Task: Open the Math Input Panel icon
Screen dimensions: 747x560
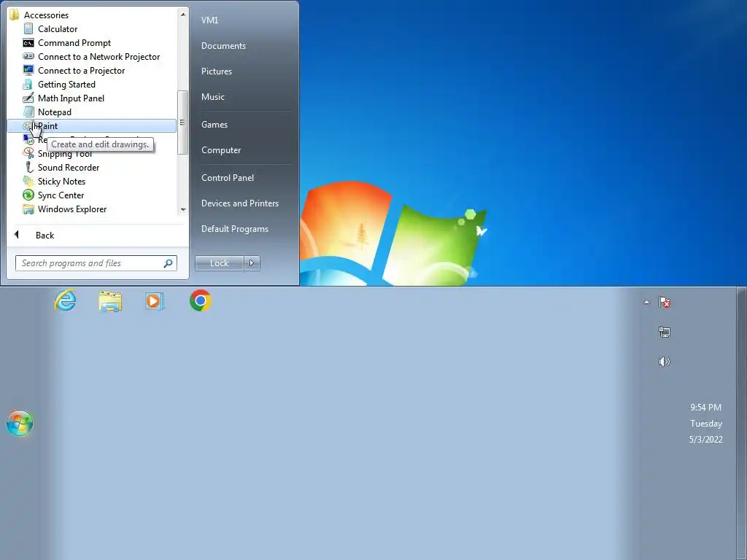Action: (28, 98)
